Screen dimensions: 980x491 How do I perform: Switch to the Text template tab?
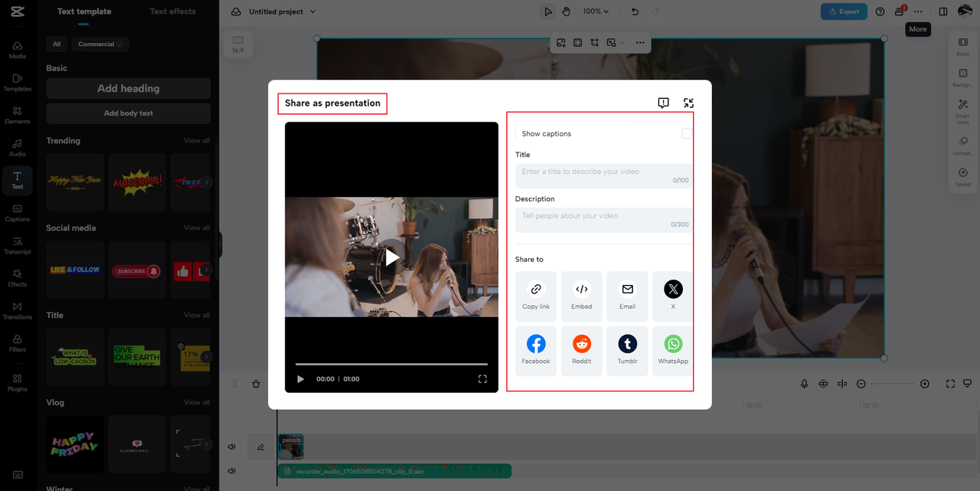[x=84, y=11]
